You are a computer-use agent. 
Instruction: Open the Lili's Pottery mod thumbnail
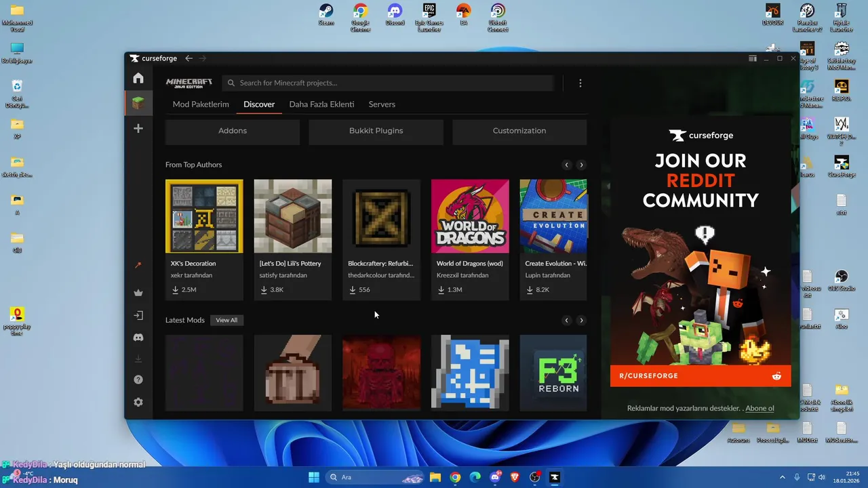coord(293,216)
